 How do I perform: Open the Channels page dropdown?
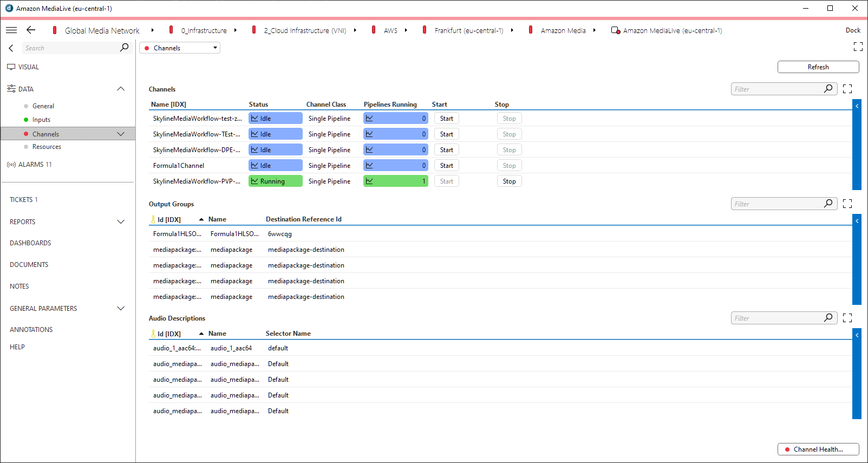pyautogui.click(x=180, y=48)
